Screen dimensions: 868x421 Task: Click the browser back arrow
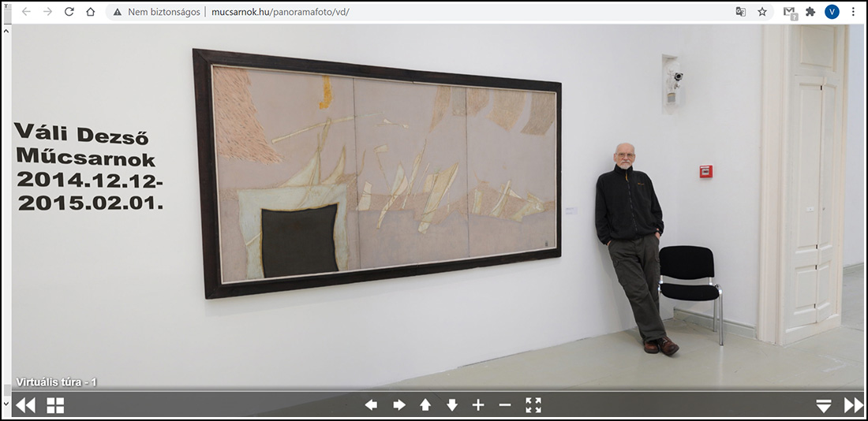click(26, 12)
